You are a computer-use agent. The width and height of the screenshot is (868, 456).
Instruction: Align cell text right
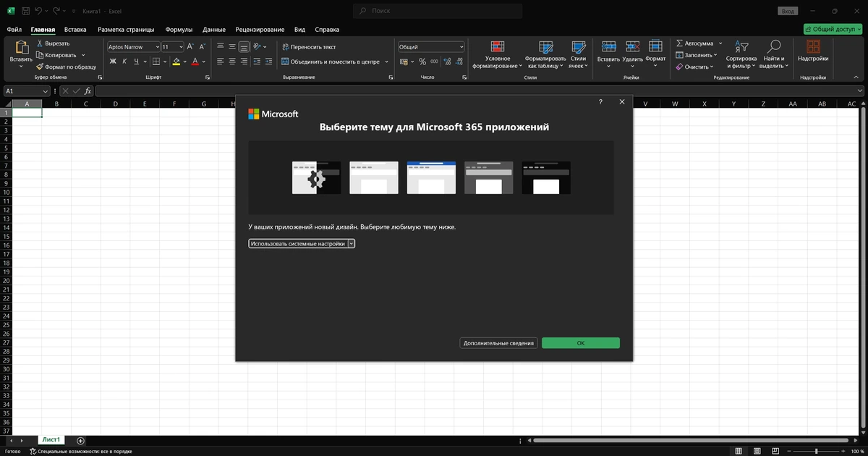tap(244, 62)
